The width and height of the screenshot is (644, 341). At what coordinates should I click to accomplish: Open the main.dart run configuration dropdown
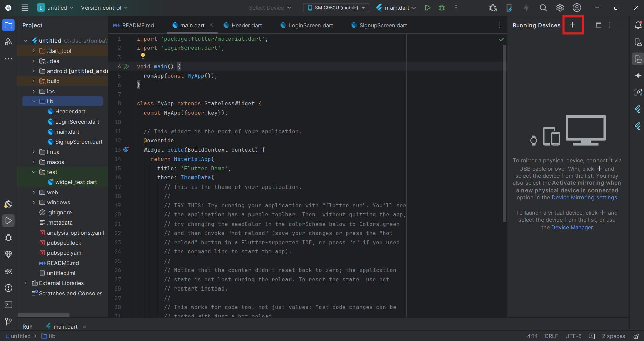coord(396,8)
